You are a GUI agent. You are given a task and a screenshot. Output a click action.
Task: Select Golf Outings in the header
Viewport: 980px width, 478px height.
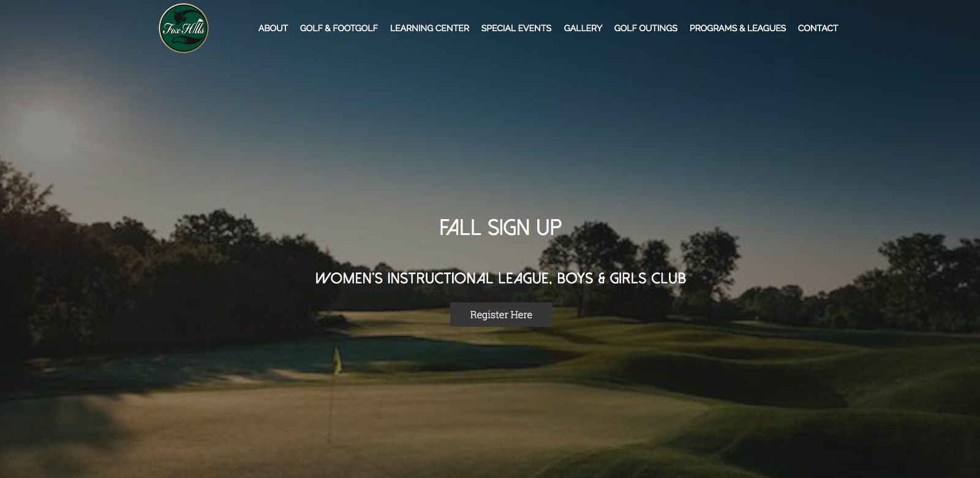click(x=646, y=28)
